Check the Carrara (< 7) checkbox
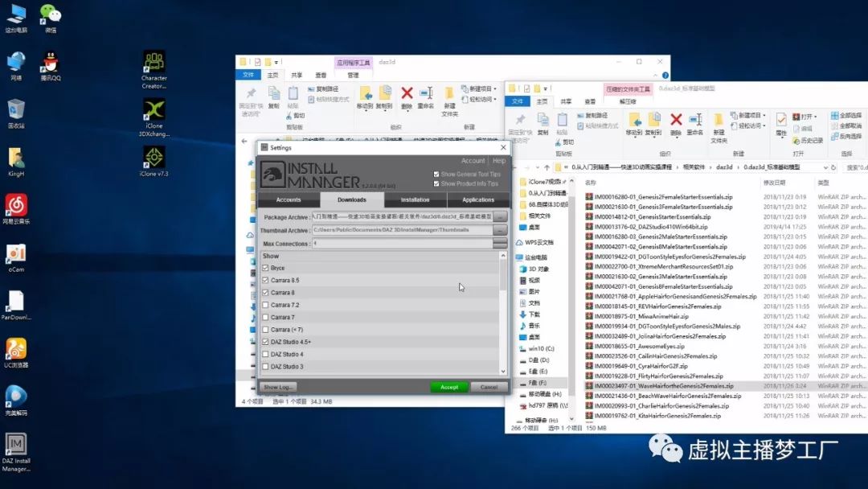This screenshot has width=868, height=489. pos(265,330)
